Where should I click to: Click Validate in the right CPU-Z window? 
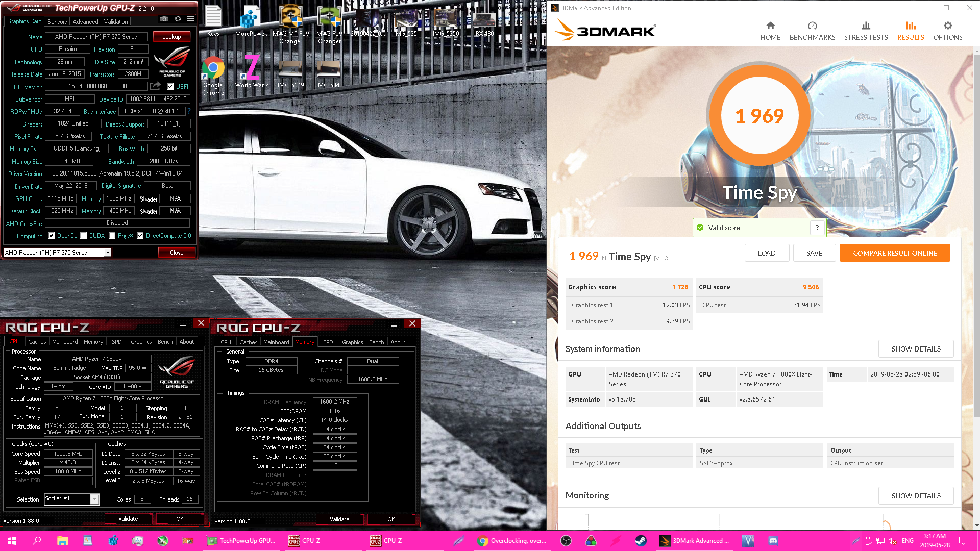pos(339,519)
